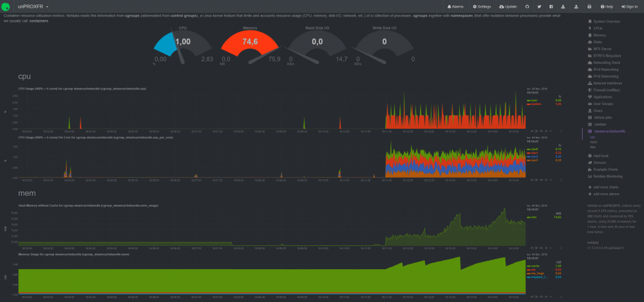
Task: Go to Users section
Action: point(595,111)
